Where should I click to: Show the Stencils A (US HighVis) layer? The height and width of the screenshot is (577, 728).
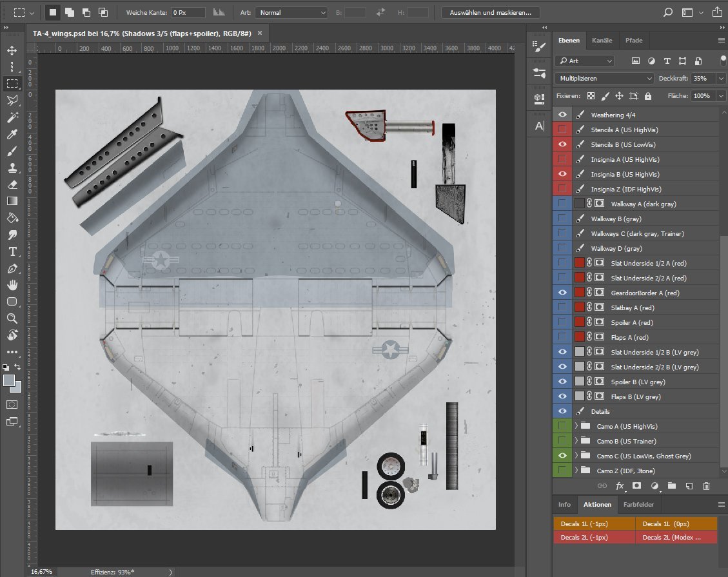562,129
